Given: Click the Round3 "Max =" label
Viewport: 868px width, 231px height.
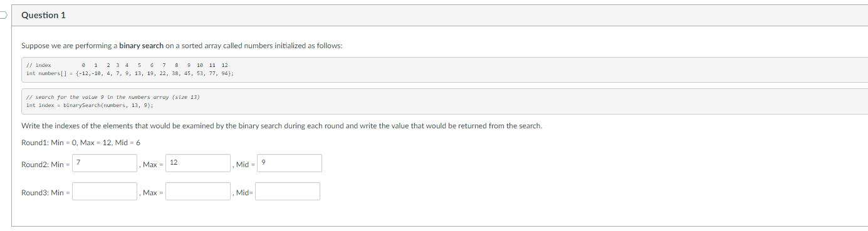Looking at the screenshot, I should [152, 193].
